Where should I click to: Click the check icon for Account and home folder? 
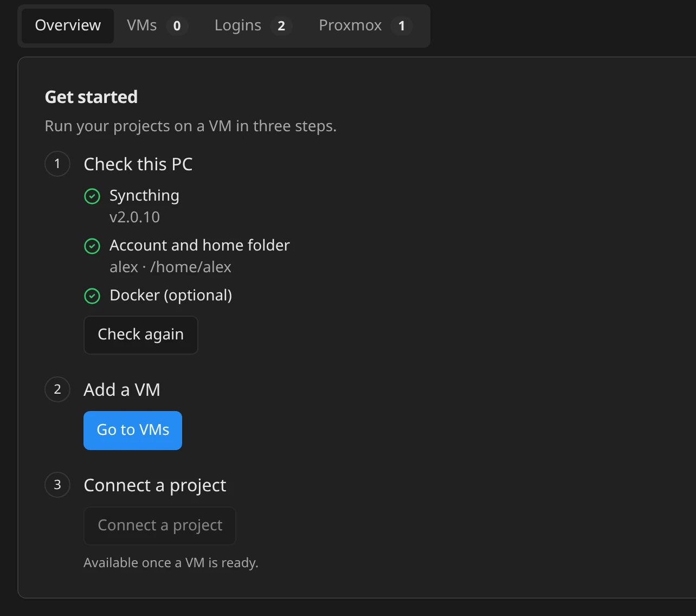point(92,246)
